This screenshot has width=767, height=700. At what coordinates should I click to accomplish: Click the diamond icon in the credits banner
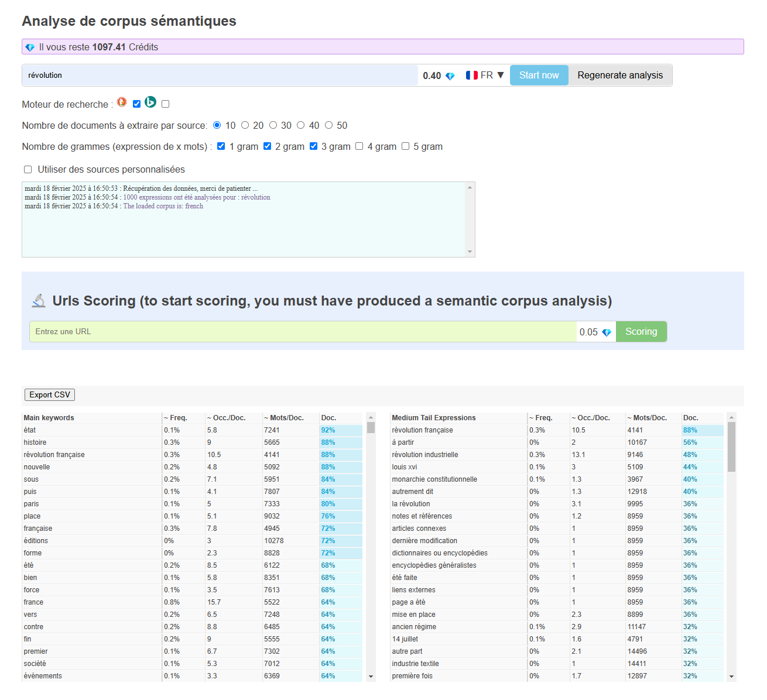pyautogui.click(x=30, y=47)
